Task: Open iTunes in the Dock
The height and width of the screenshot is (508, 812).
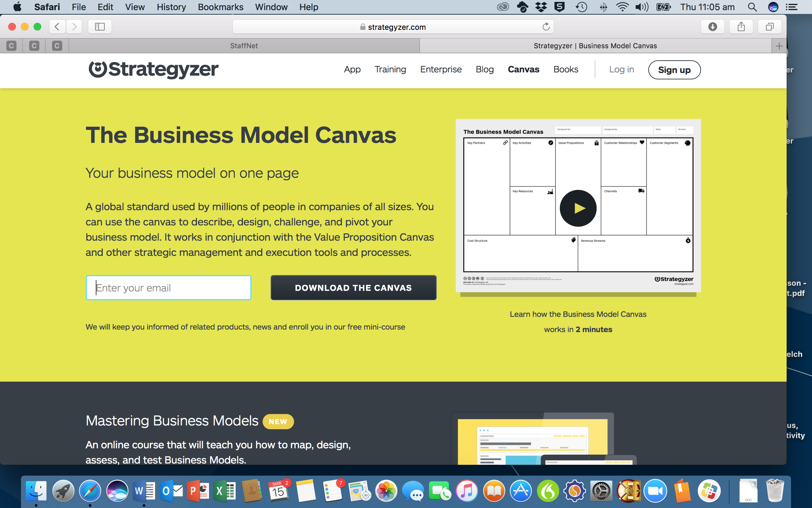Action: [467, 491]
